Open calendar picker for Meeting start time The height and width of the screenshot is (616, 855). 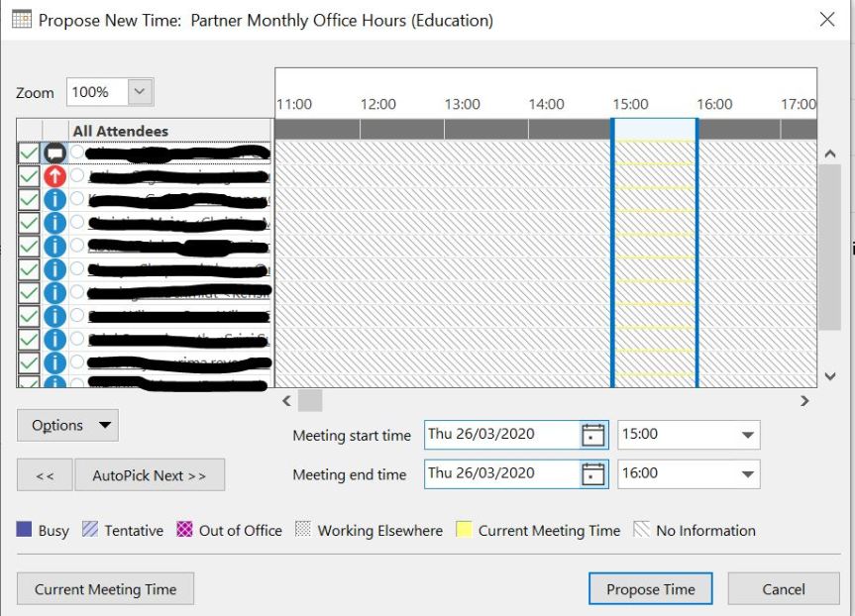click(592, 435)
